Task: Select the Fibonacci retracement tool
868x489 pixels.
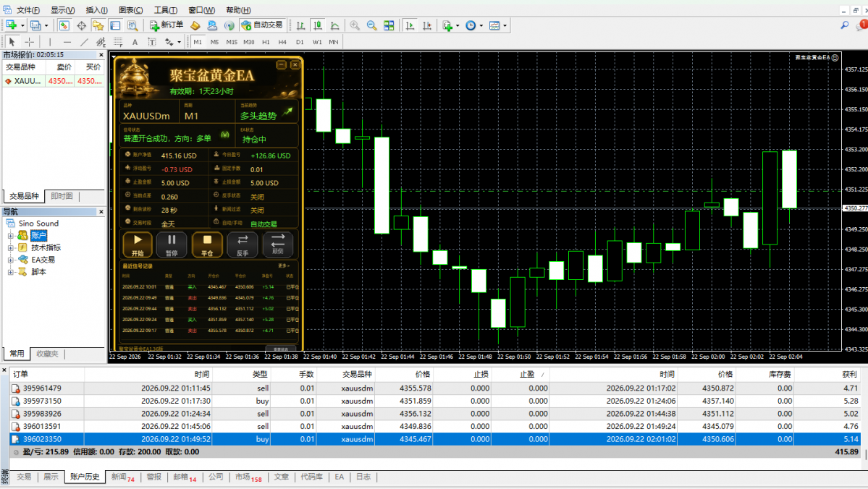Action: click(118, 42)
